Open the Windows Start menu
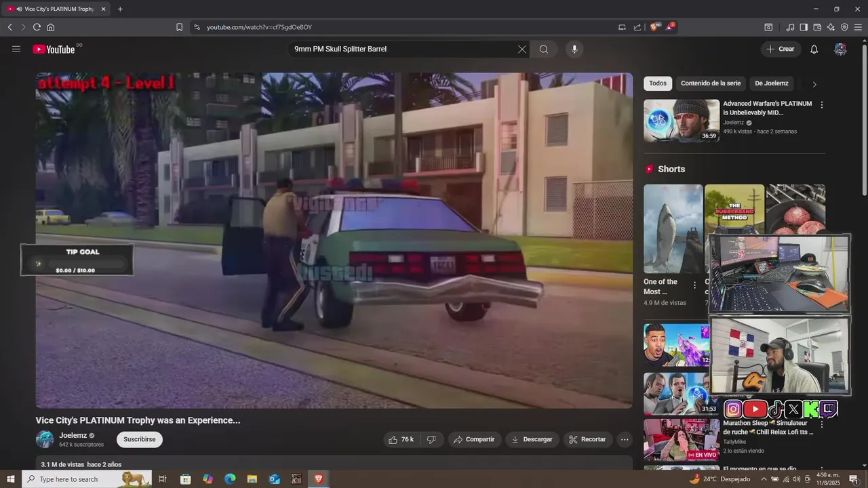 11,479
